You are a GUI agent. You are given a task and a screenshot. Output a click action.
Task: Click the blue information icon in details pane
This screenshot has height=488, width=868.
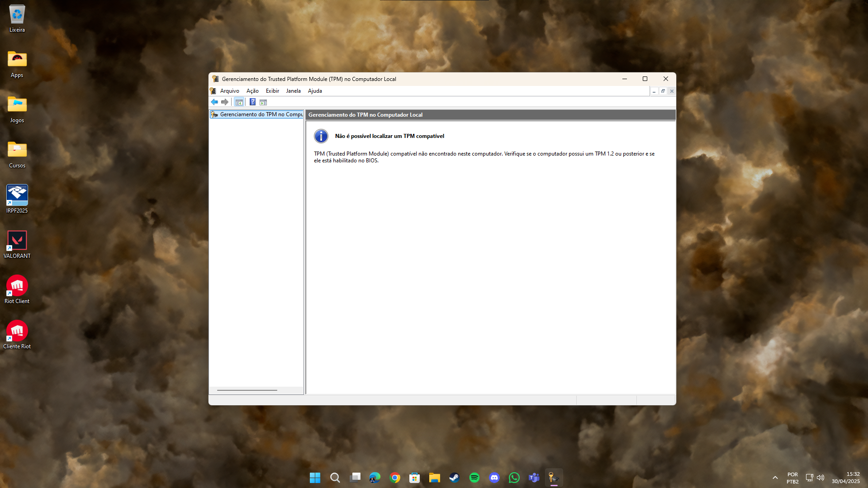tap(321, 136)
